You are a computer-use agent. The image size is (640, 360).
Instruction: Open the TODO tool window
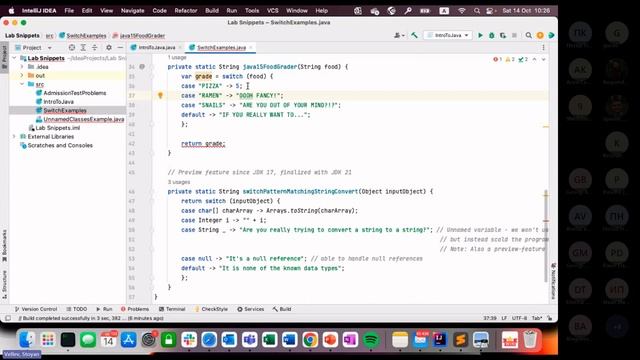pyautogui.click(x=77, y=309)
